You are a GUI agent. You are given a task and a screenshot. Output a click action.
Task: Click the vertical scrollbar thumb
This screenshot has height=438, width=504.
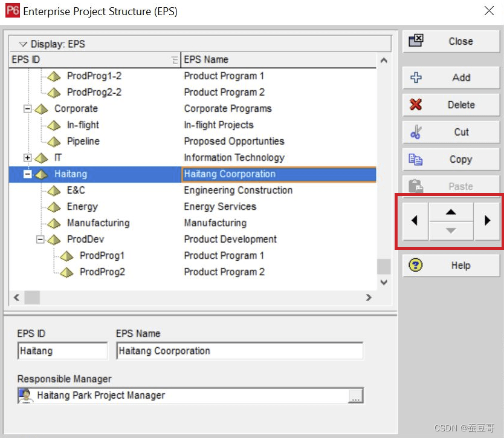coord(384,266)
